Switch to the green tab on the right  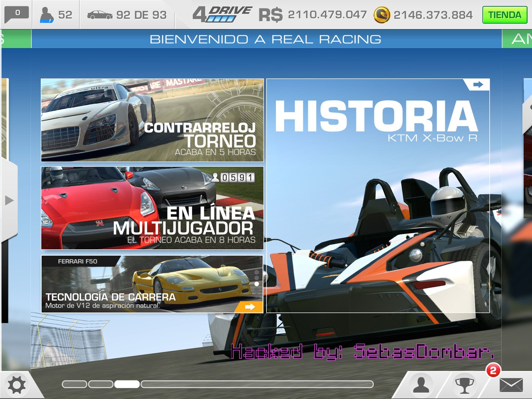pyautogui.click(x=517, y=39)
